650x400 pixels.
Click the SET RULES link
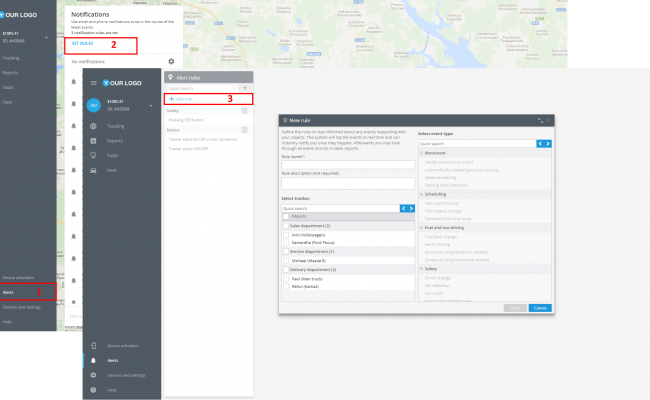coord(82,43)
